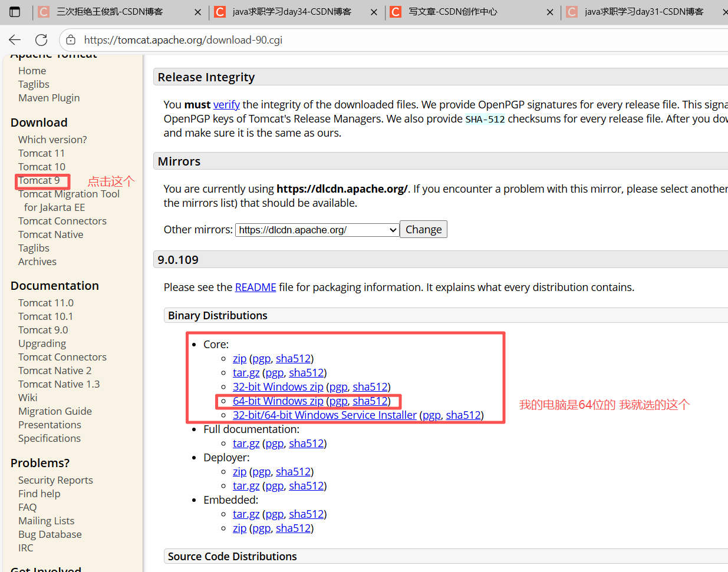Close the 写文章-CSDN创作中心 tab
The image size is (728, 572).
[550, 12]
